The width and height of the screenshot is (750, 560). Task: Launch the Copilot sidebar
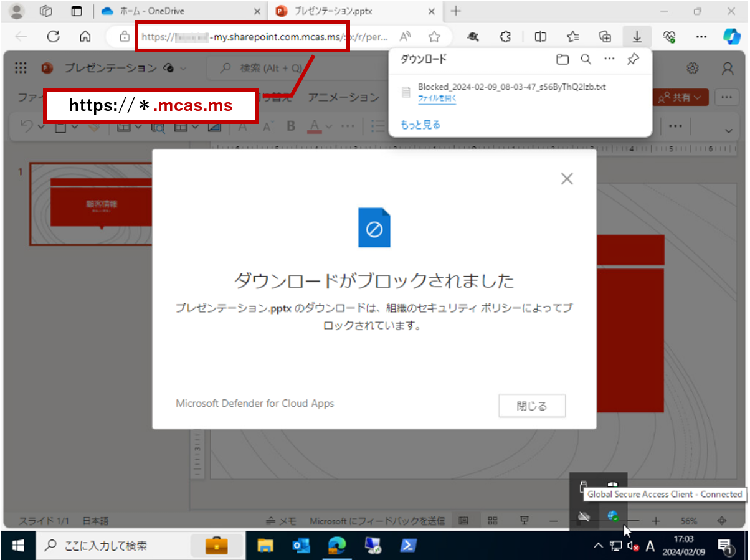pos(732,37)
